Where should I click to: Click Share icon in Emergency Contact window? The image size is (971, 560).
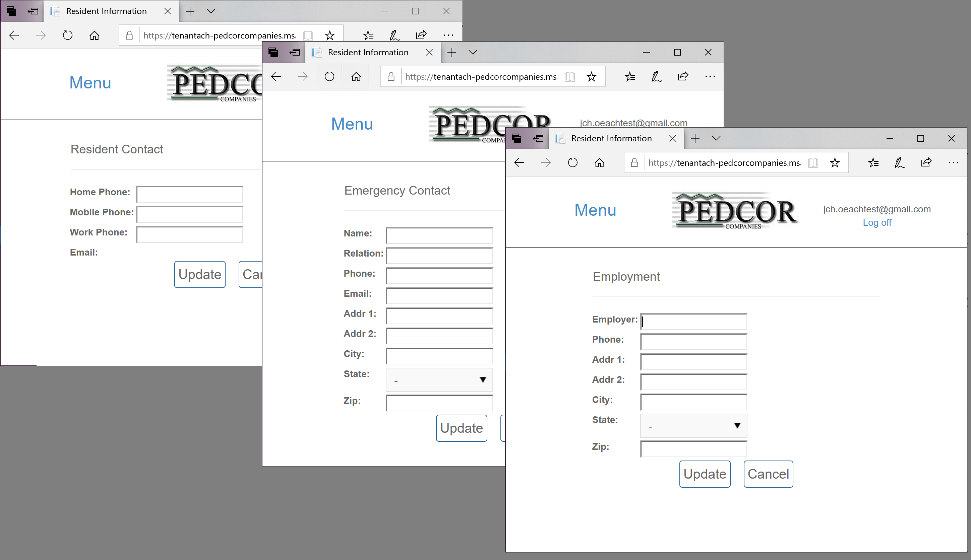683,77
